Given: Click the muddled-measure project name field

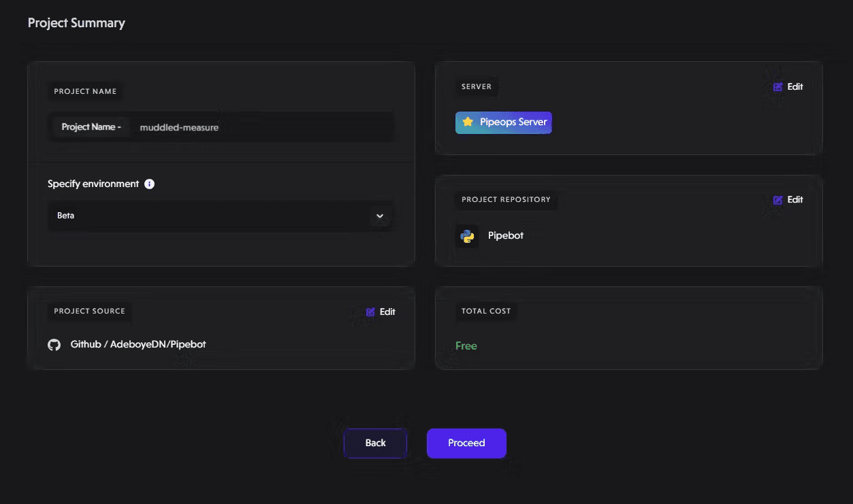Looking at the screenshot, I should pos(221,127).
